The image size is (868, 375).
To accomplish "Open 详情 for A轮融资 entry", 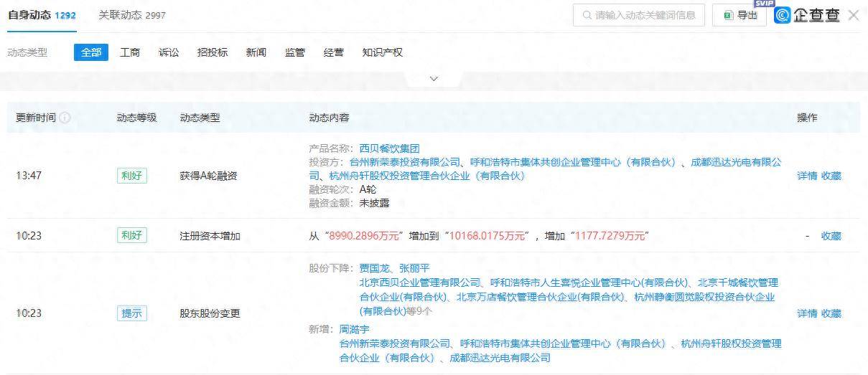I will click(x=807, y=176).
